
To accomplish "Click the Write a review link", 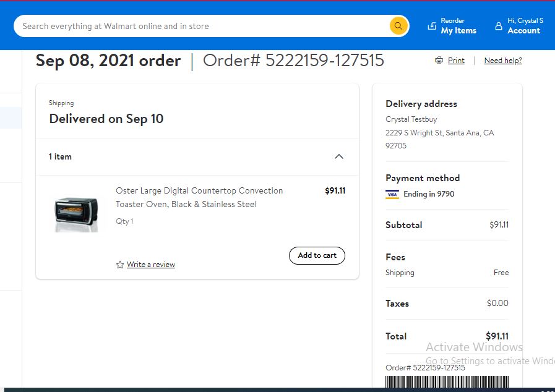I will (x=151, y=265).
